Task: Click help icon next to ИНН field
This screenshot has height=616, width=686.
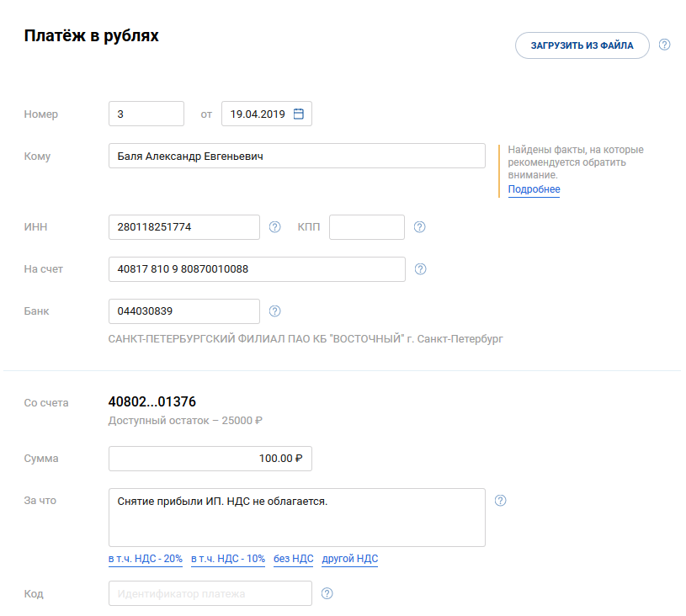Action: [x=274, y=227]
